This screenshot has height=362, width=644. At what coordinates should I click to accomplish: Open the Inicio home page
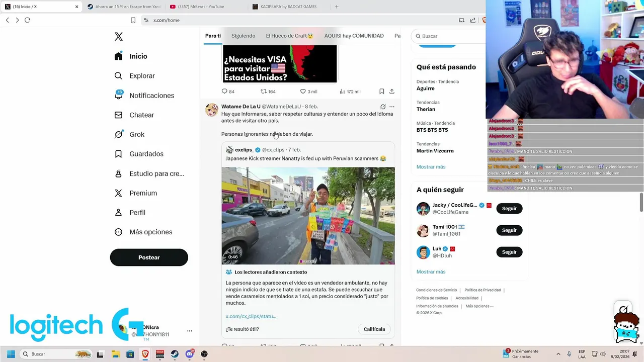pyautogui.click(x=131, y=56)
